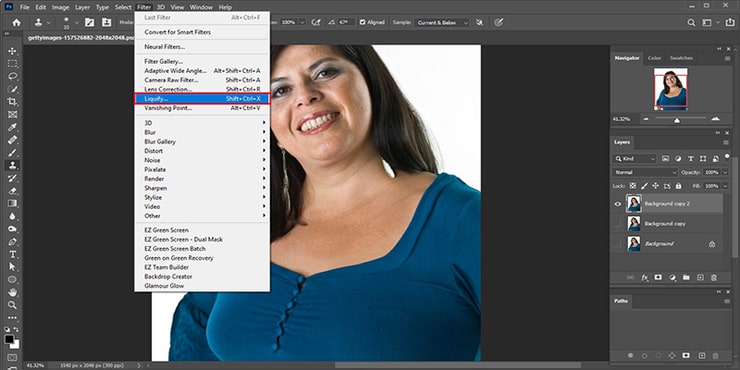This screenshot has height=370, width=740.
Task: Select the Clone Stamp tool in the toolbox
Action: [12, 165]
